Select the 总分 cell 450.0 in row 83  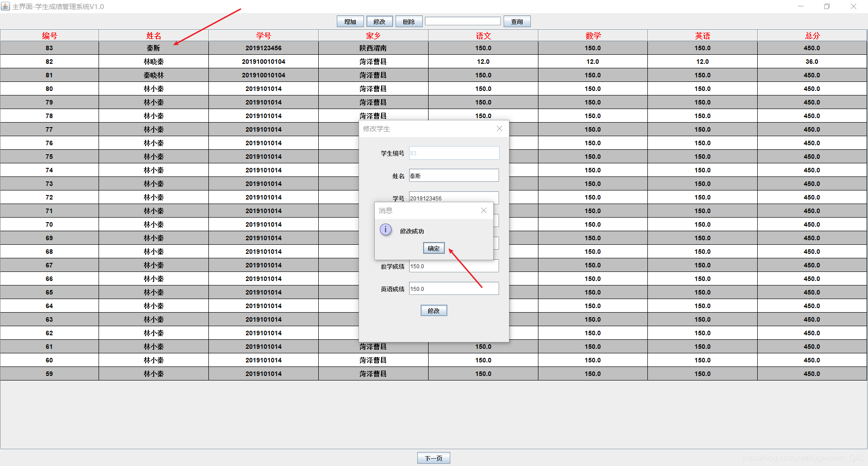[812, 48]
